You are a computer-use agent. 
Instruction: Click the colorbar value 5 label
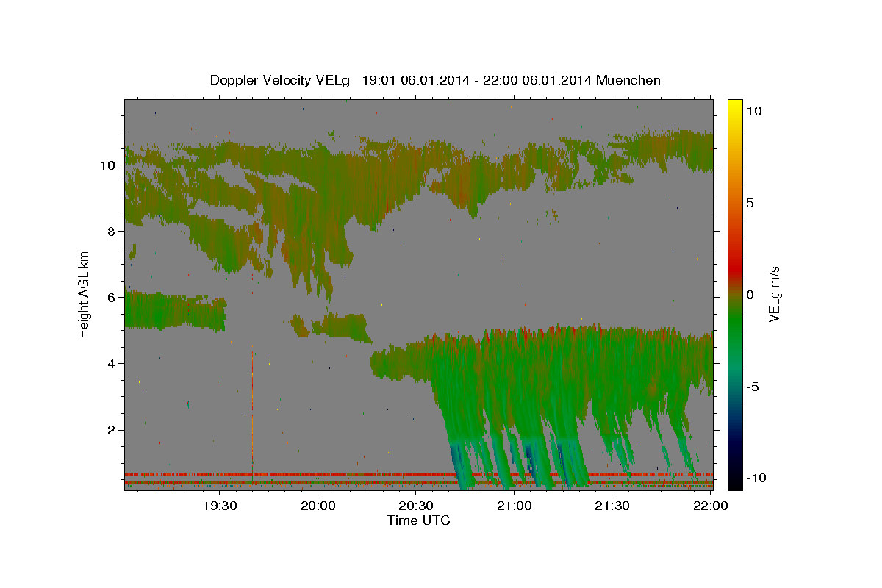tap(750, 203)
